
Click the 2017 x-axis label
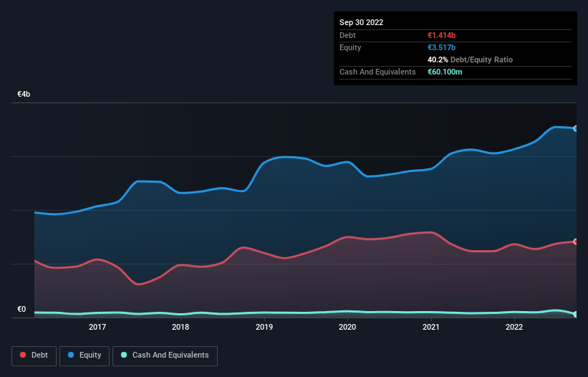pos(97,327)
